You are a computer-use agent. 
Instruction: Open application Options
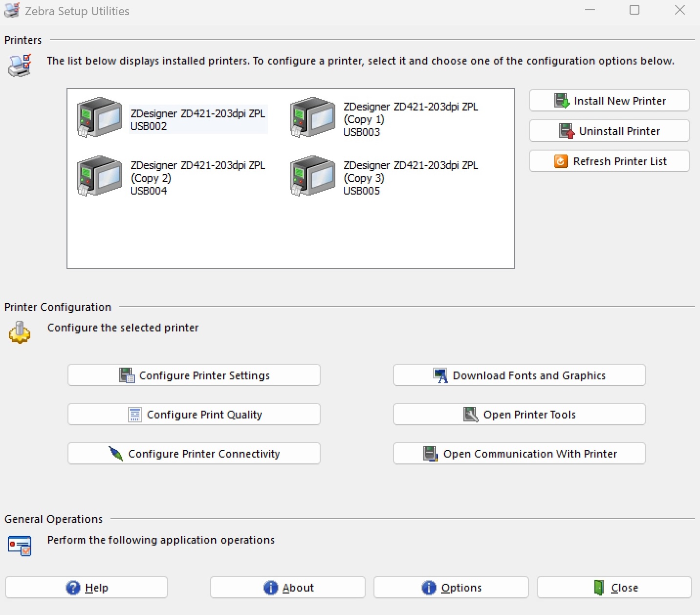click(x=451, y=588)
